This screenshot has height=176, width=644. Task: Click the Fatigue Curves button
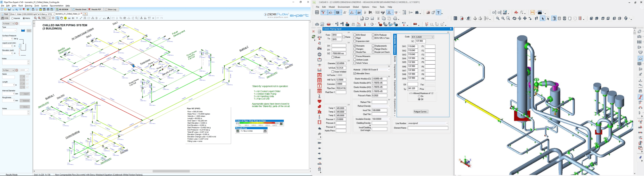click(421, 112)
